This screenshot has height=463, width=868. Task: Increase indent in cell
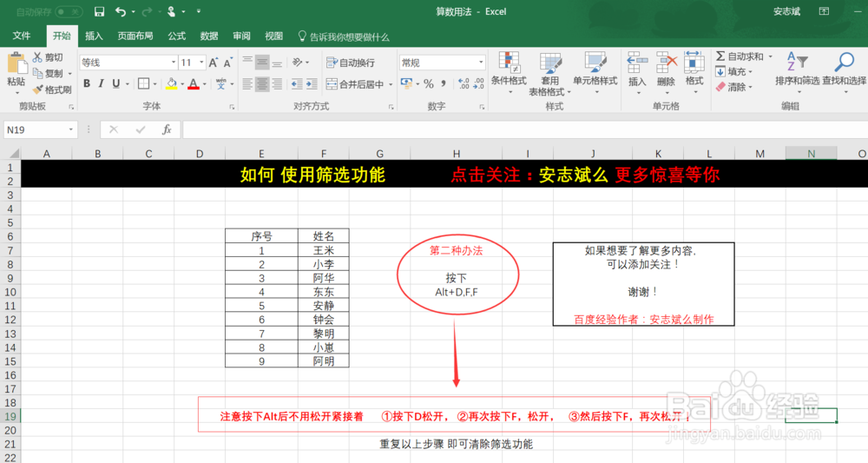[312, 84]
